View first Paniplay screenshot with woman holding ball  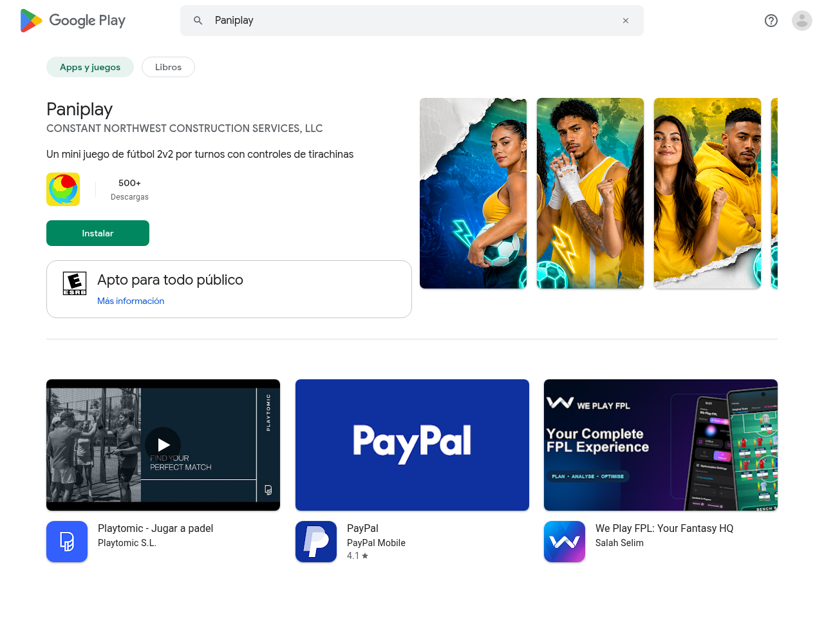tap(473, 193)
